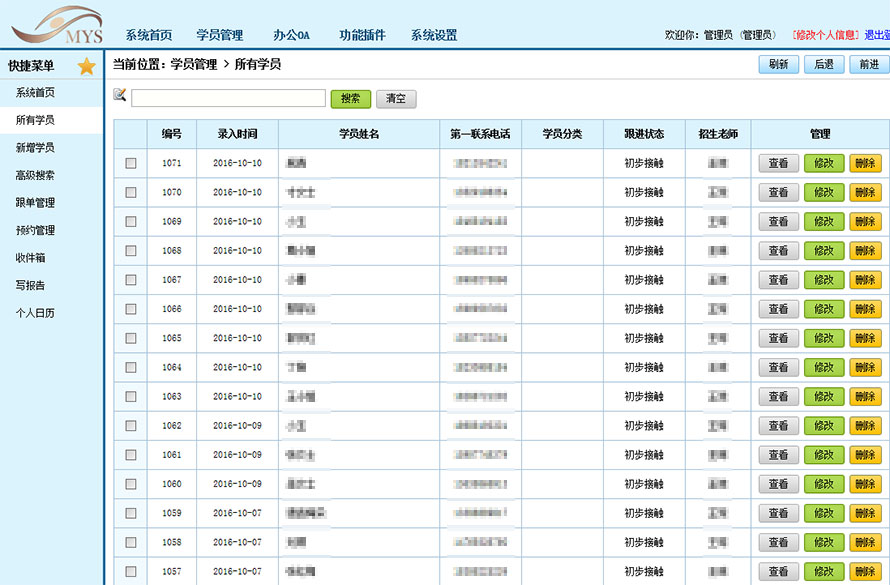Open the 办公OA menu
Viewport: 890px width, 585px height.
(291, 35)
